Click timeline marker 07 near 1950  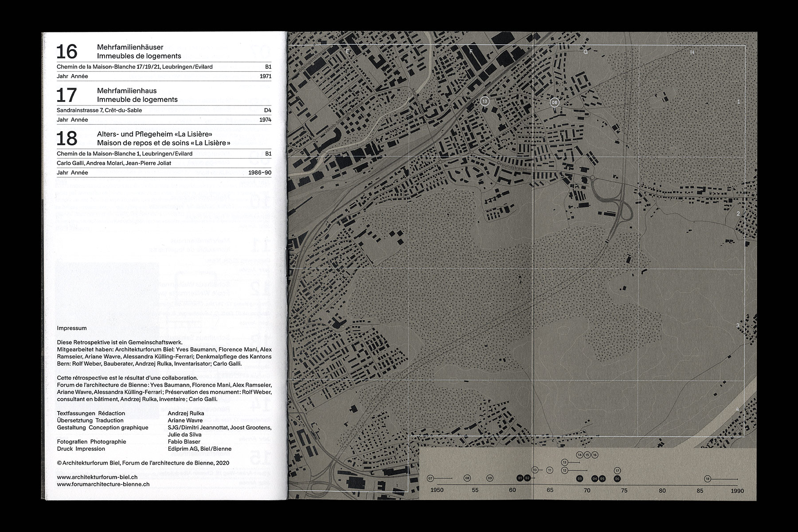tap(430, 478)
